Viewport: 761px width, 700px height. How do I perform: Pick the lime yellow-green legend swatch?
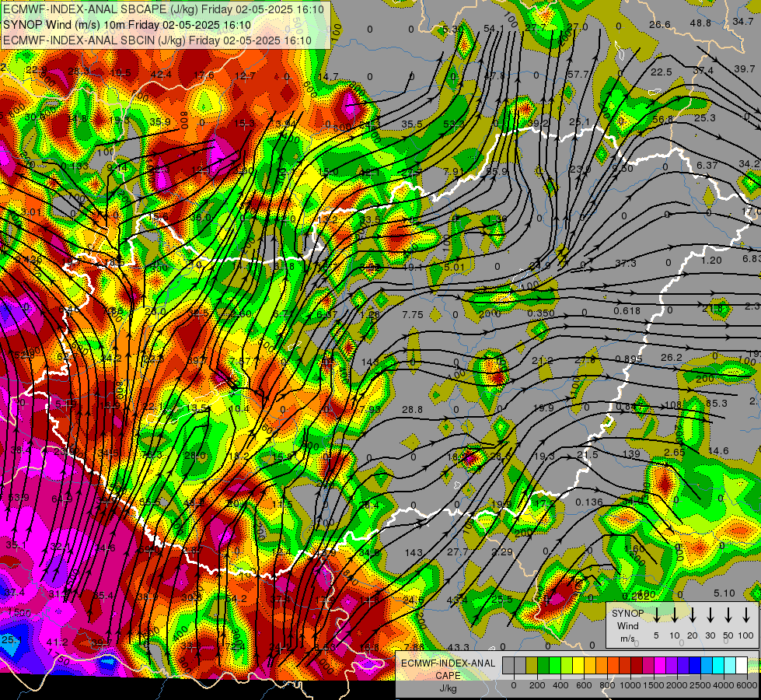click(567, 666)
